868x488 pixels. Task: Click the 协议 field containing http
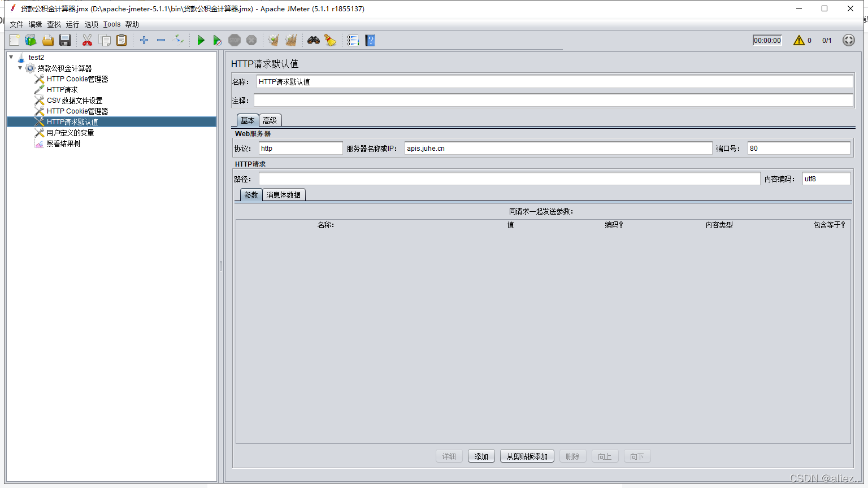[301, 148]
